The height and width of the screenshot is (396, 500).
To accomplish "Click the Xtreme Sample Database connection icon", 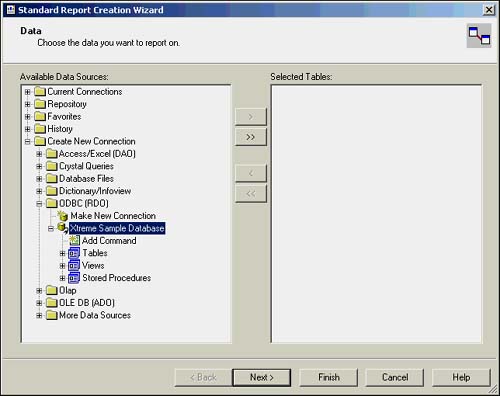I will pos(62,228).
